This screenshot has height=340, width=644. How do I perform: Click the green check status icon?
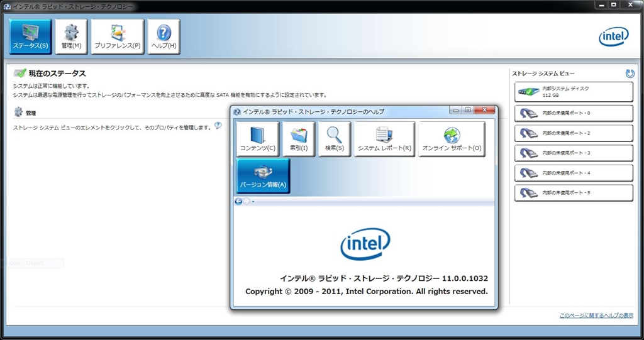[19, 73]
